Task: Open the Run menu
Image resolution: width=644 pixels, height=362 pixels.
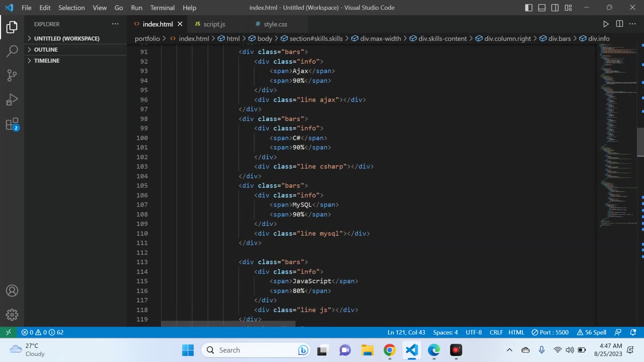Action: pos(136,8)
